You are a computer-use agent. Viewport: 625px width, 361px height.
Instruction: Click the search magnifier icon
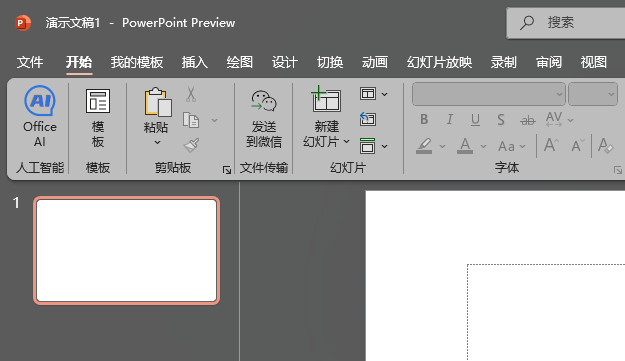(527, 23)
